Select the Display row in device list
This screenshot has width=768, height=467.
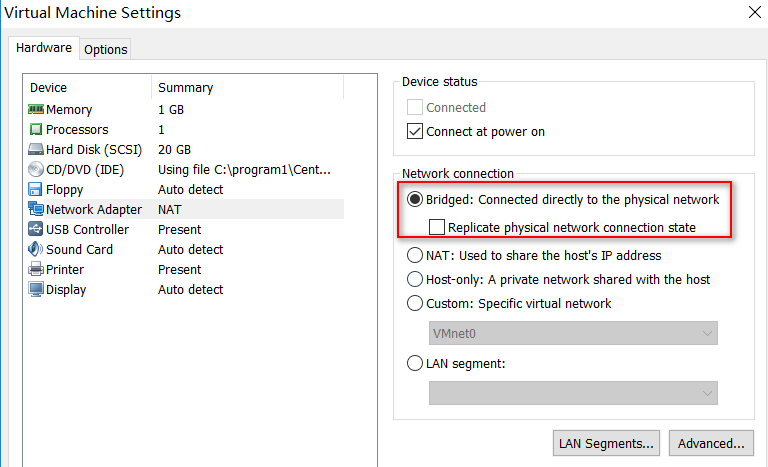coord(66,289)
